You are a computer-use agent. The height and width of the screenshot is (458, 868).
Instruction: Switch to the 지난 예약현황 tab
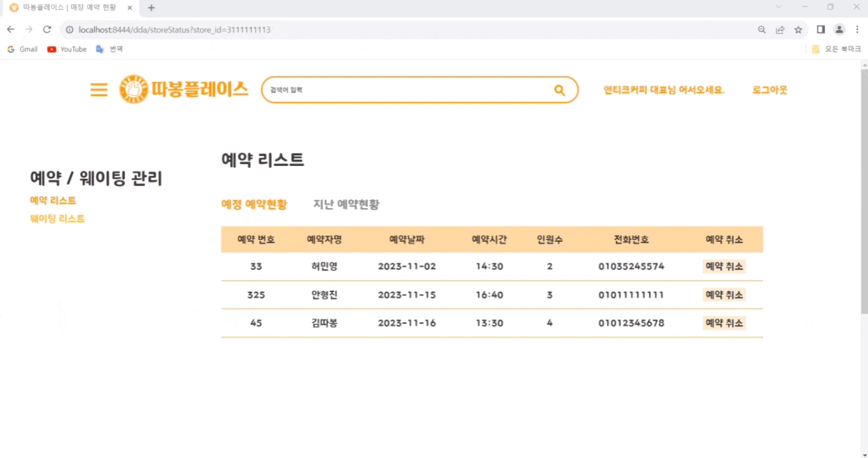pyautogui.click(x=345, y=204)
